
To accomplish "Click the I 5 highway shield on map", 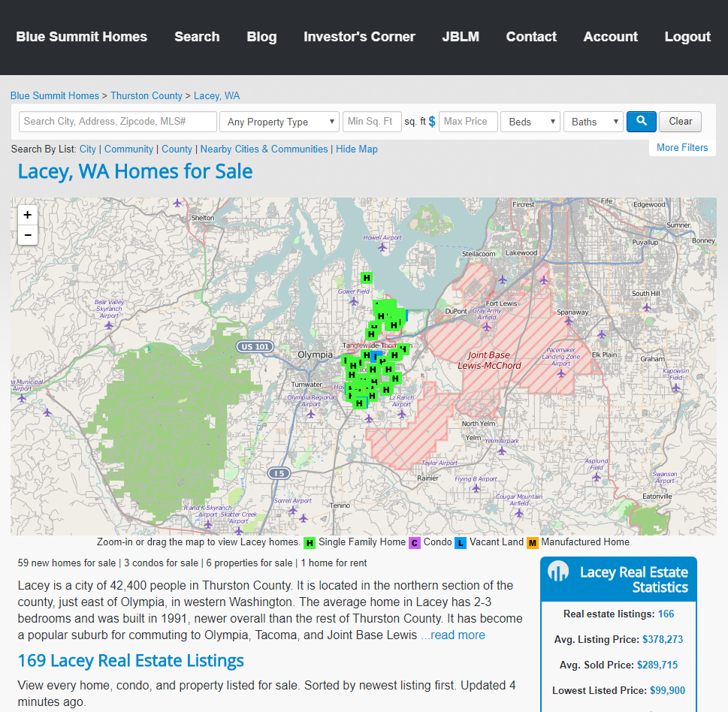I will coord(279,473).
